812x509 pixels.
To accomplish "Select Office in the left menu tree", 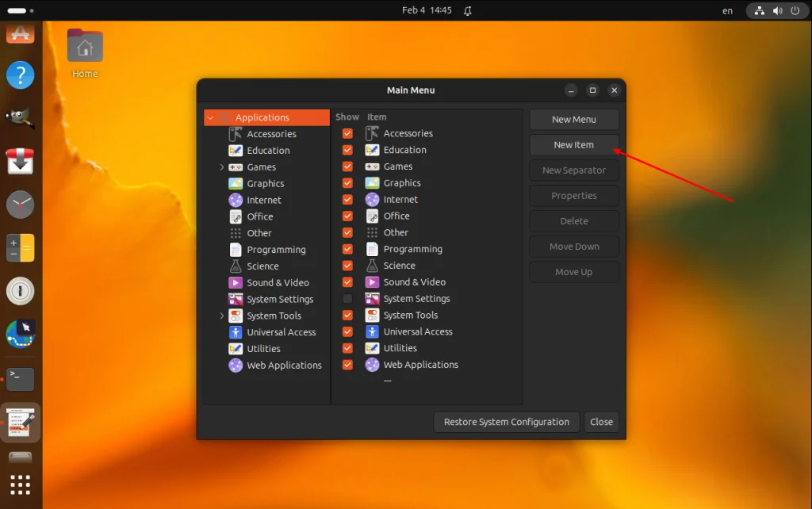I will (259, 216).
